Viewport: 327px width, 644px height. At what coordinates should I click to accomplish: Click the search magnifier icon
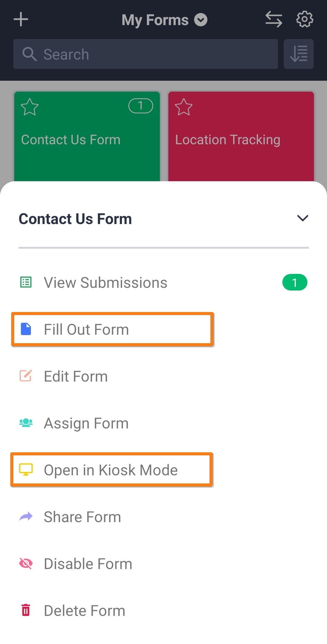coord(29,54)
